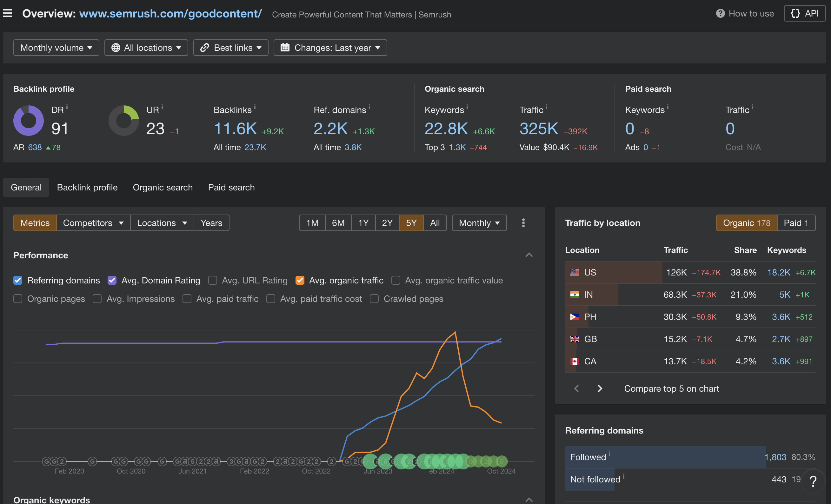Select the Years chart mode
This screenshot has width=831, height=504.
click(x=211, y=223)
